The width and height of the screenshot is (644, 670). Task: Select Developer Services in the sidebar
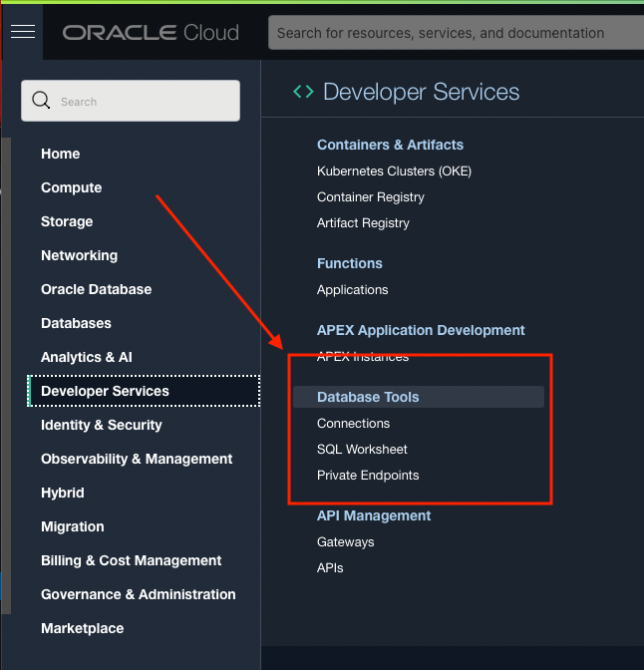click(105, 391)
